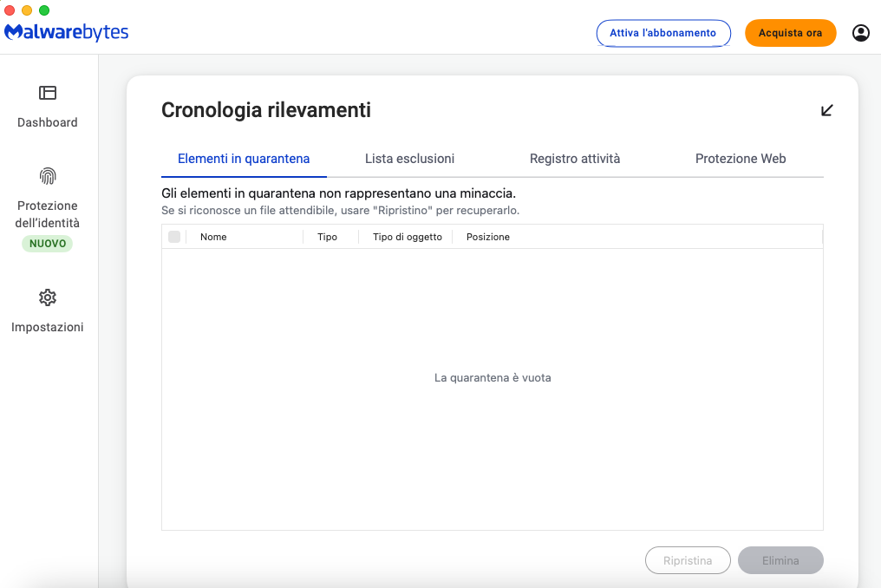Click the Elimina button

(780, 560)
